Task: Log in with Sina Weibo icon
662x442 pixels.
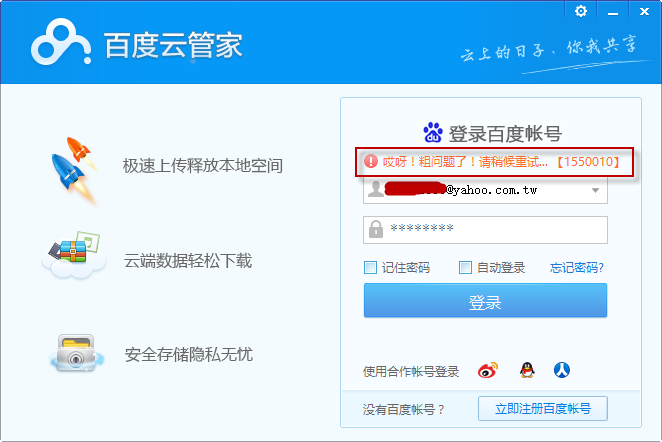Action: coord(488,370)
